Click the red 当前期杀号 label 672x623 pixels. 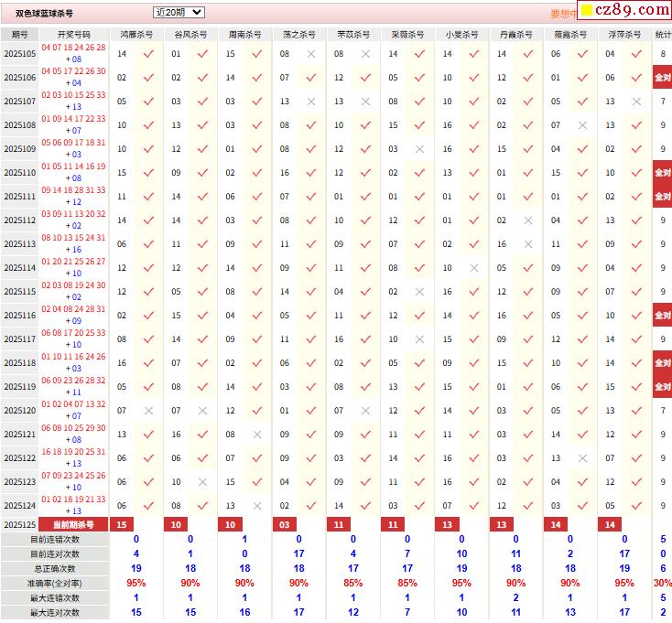click(74, 524)
